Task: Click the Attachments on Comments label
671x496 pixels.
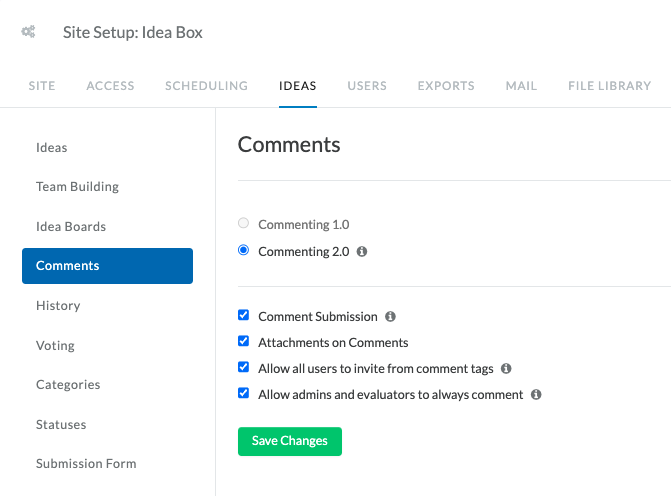Action: (333, 343)
